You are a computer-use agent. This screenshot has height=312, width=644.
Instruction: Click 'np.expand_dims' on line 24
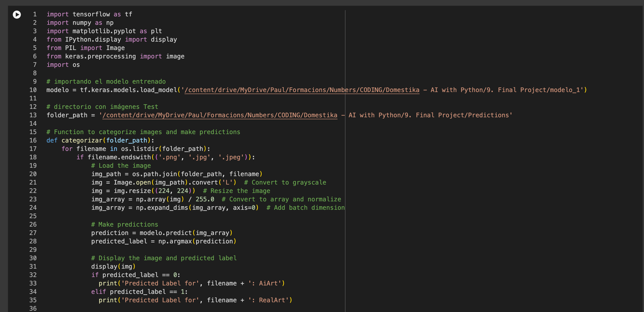[162, 208]
